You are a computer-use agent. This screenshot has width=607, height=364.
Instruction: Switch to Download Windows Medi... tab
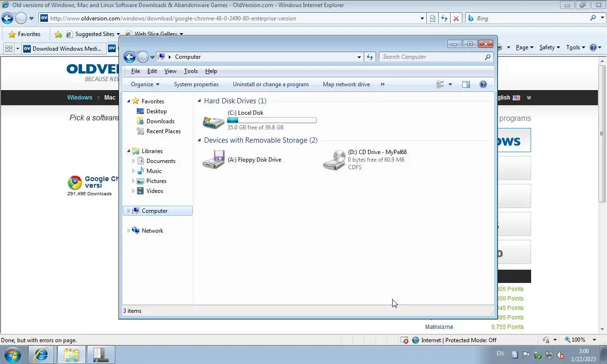pos(63,48)
